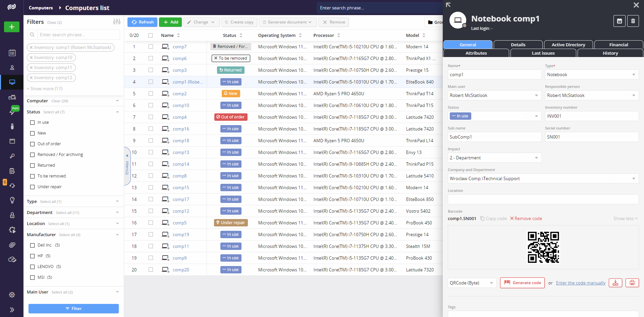This screenshot has height=317, width=644.
Task: Enable the LENOVO manufacturer checkbox
Action: [x=33, y=267]
